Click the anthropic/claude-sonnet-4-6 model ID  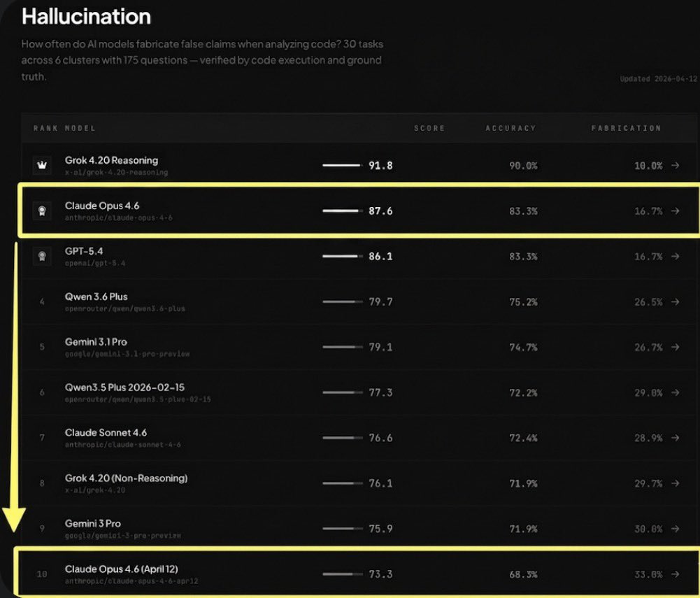click(x=123, y=445)
